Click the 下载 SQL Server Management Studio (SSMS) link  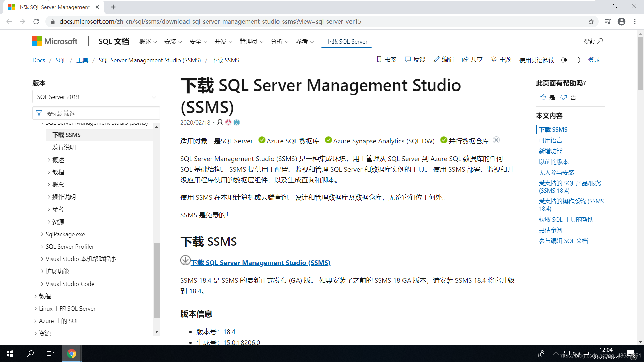pos(260,263)
